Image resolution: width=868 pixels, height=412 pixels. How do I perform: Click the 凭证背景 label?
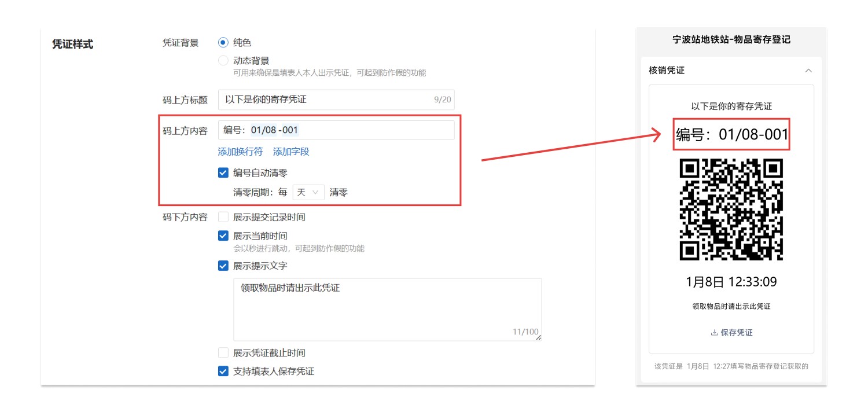click(181, 43)
